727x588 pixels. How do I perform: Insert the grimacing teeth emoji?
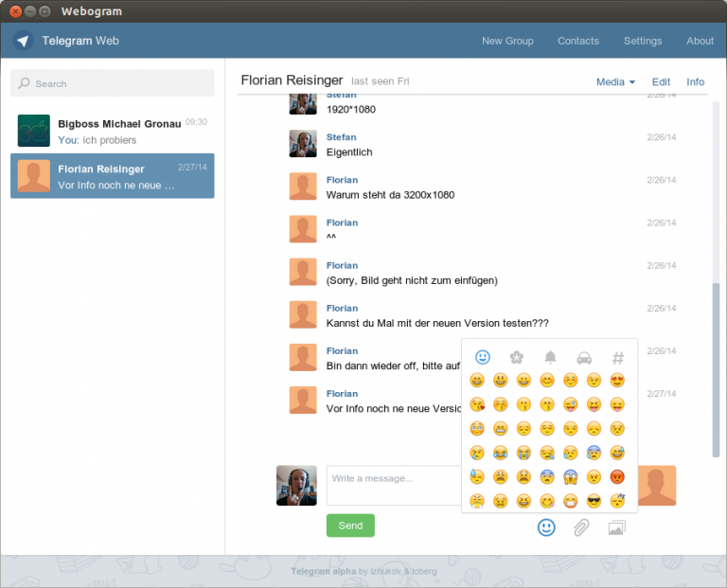[500, 429]
